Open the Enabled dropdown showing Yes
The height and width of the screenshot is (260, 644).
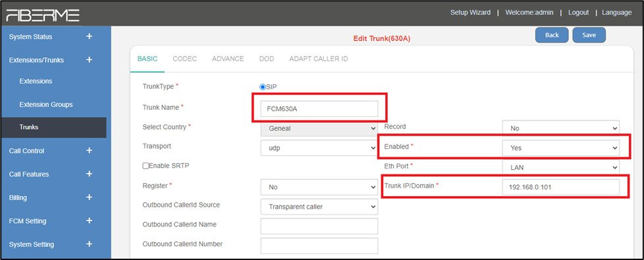coord(560,148)
